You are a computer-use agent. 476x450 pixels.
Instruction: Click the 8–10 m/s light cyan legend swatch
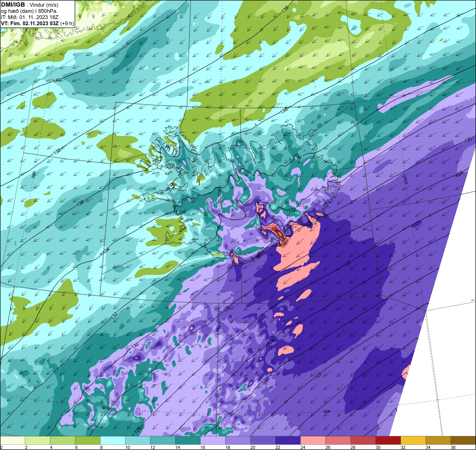click(113, 440)
